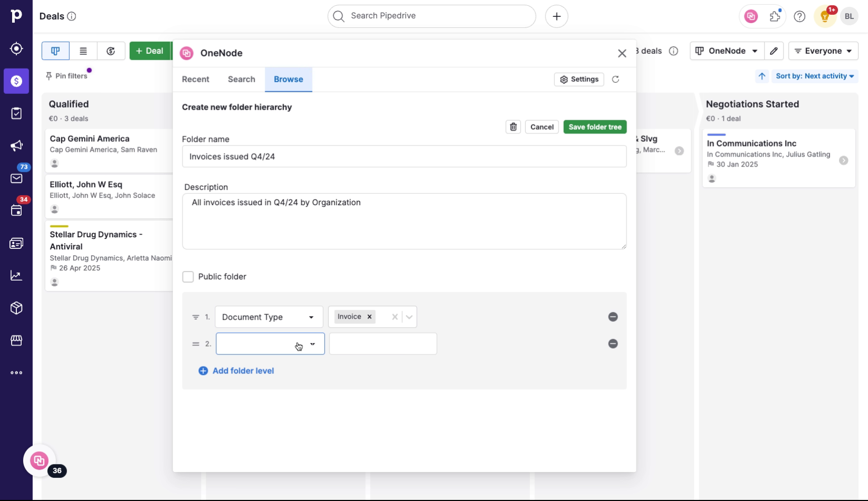Close the OneNode panel
This screenshot has height=501, width=868.
click(x=622, y=53)
